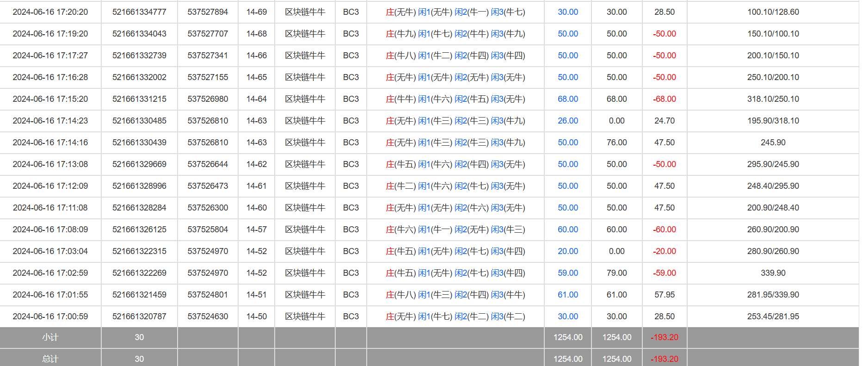Click the blue 68.00 bet amount link

coord(567,99)
